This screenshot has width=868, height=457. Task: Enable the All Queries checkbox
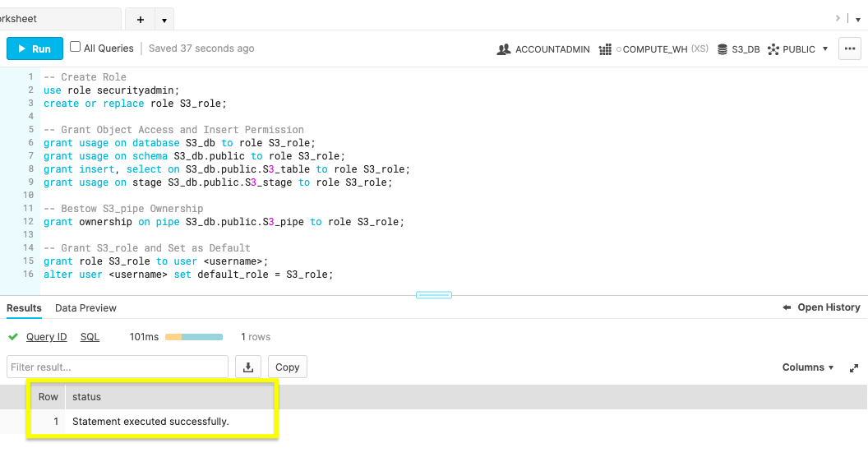point(76,48)
